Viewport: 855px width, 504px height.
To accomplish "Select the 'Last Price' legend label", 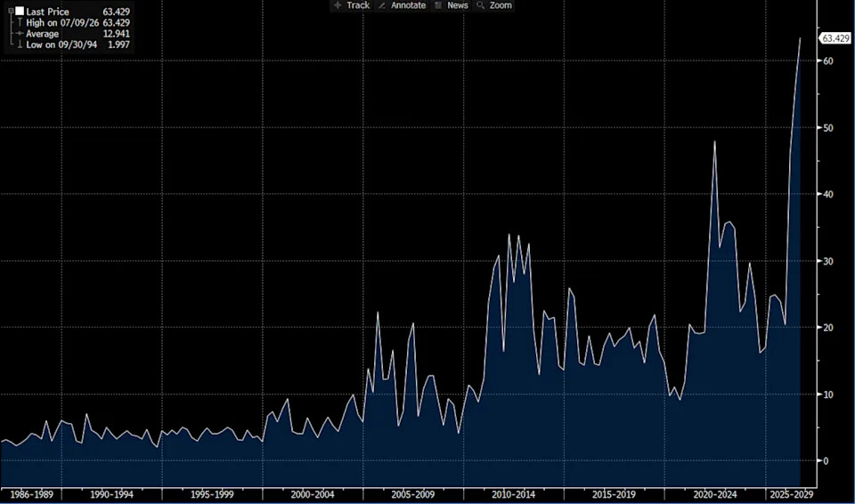I will point(47,12).
